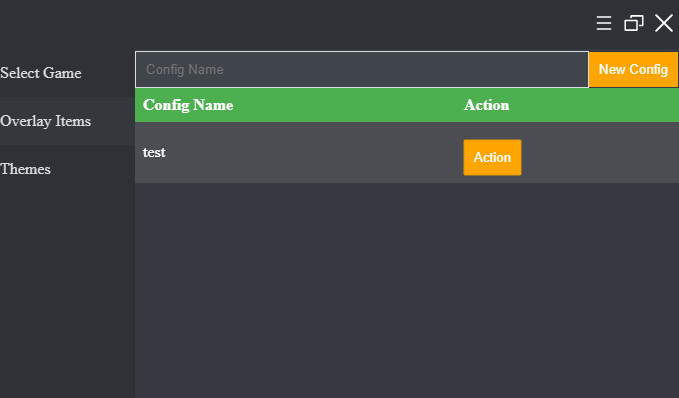The width and height of the screenshot is (679, 398).
Task: Click the New Config button
Action: [633, 69]
